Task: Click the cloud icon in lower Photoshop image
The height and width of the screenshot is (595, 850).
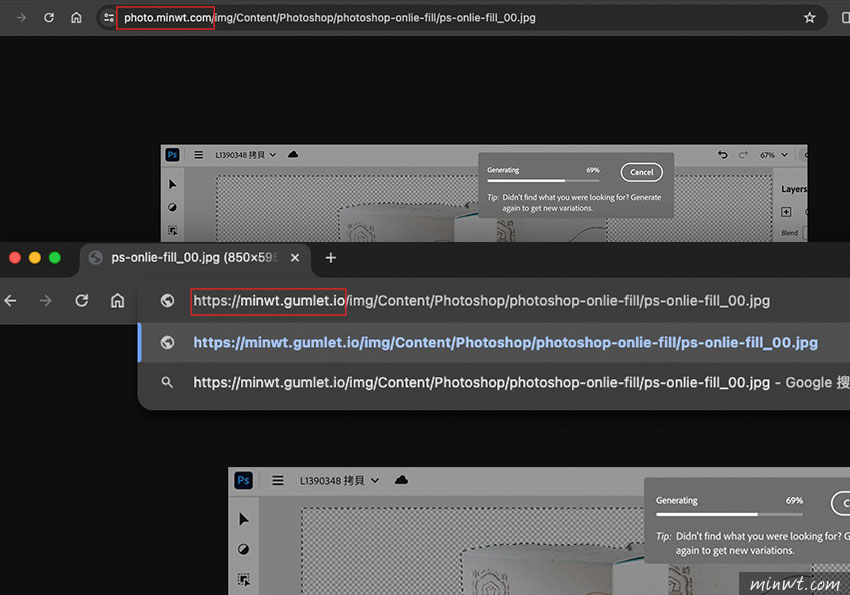Action: pos(401,480)
